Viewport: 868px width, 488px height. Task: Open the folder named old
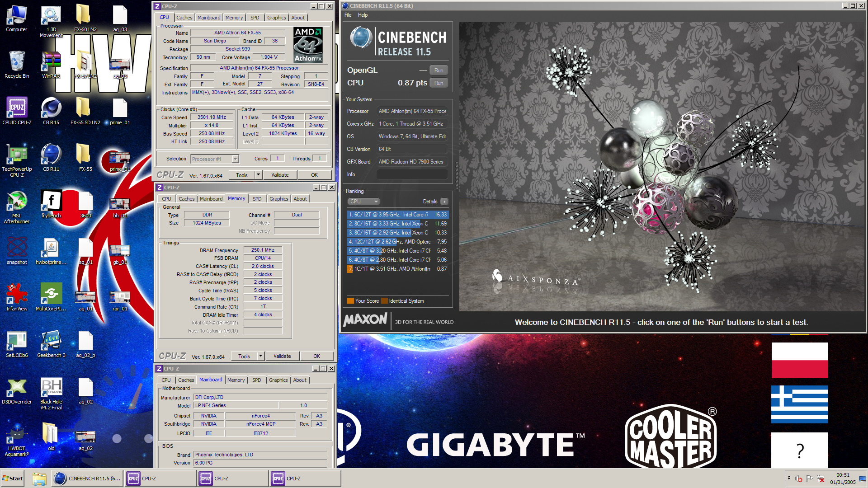(51, 437)
